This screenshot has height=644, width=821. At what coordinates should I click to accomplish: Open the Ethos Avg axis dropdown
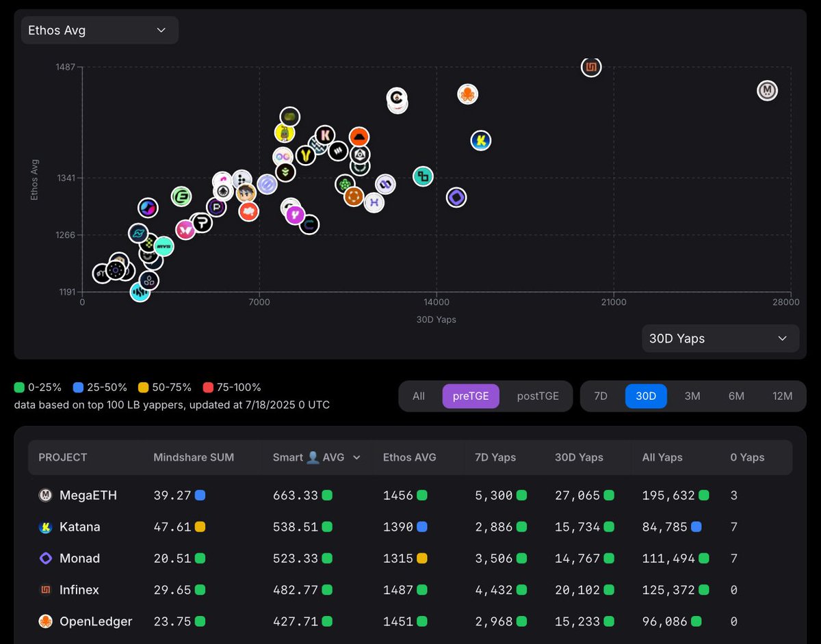[x=100, y=30]
